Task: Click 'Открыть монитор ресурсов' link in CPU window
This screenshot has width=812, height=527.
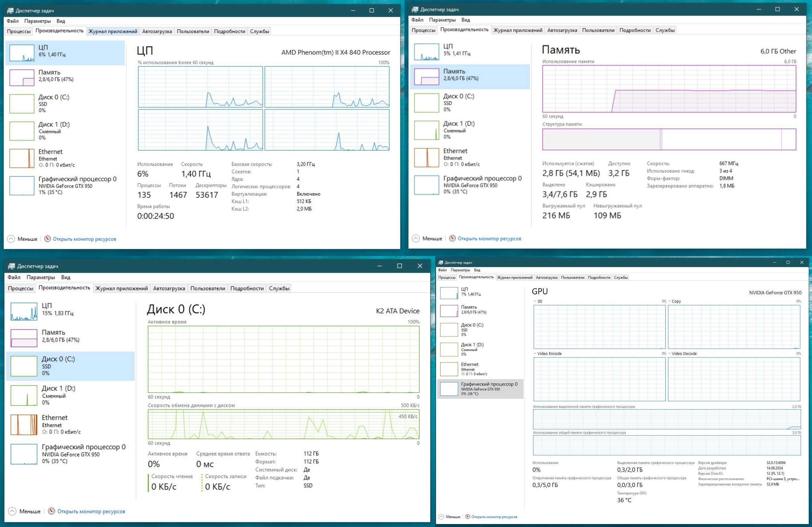Action: 84,239
